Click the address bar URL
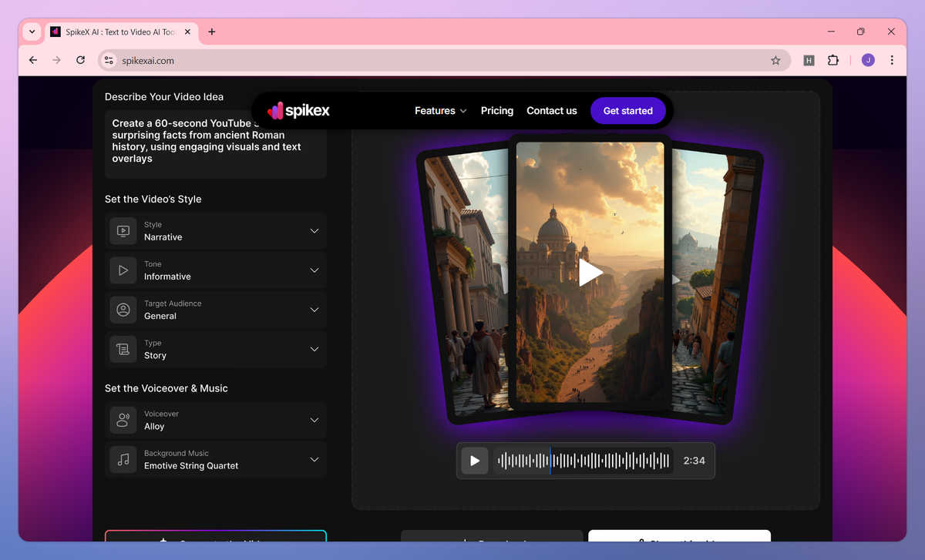 coord(148,60)
